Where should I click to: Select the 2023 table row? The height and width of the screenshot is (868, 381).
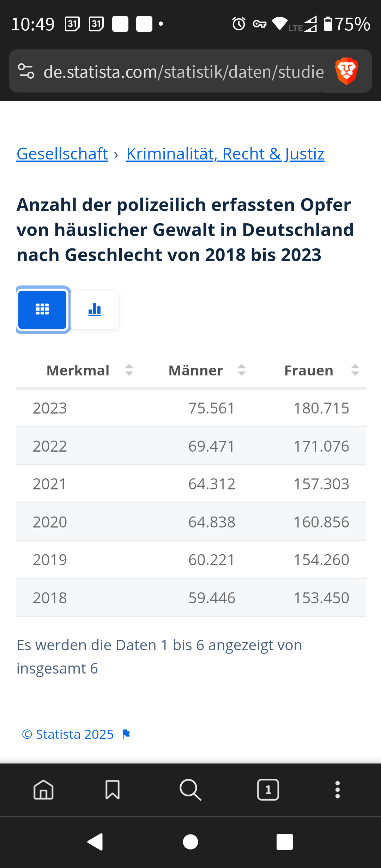(190, 408)
